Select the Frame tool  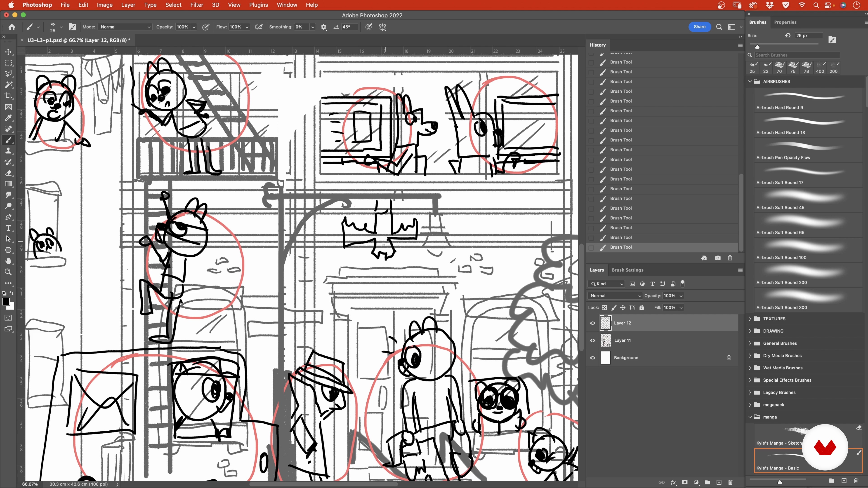[8, 107]
